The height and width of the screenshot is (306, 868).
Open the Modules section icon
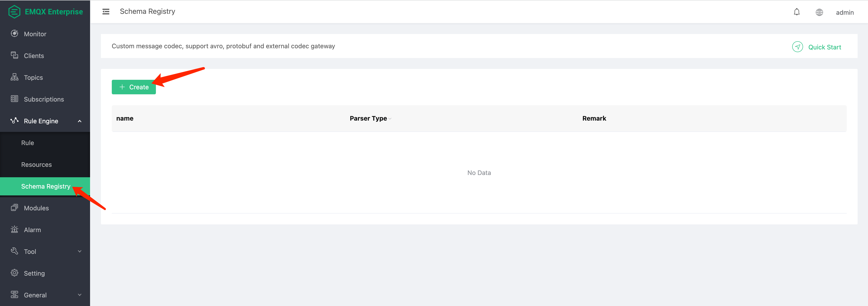[14, 208]
